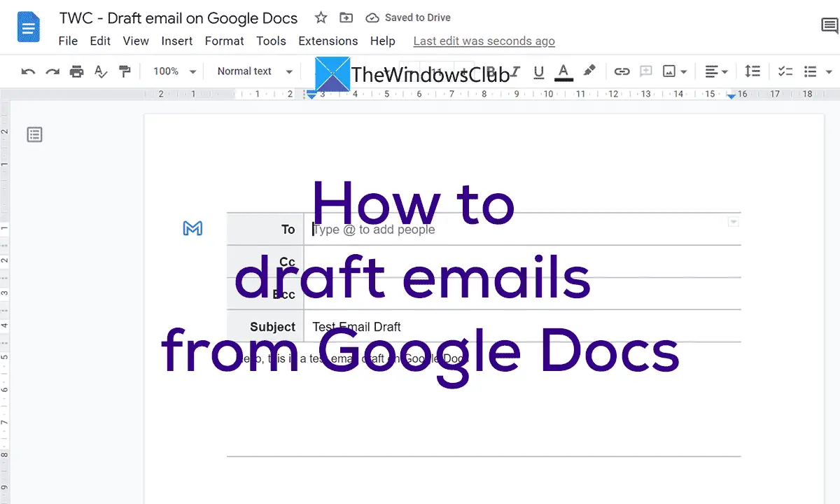Undo the last action
This screenshot has height=504, width=840.
pos(29,71)
